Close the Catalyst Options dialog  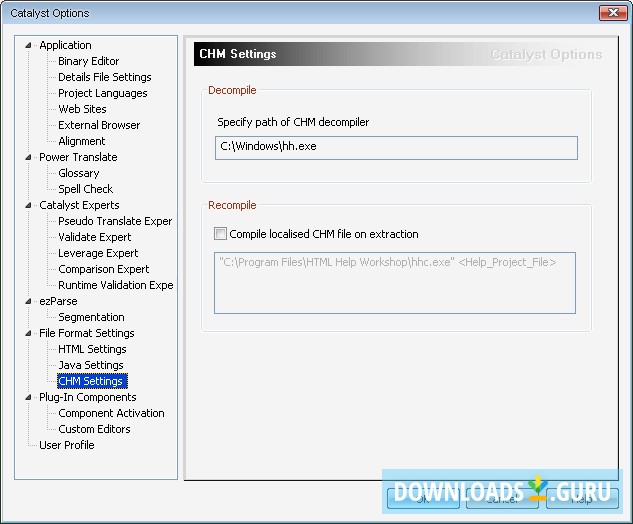(613, 13)
